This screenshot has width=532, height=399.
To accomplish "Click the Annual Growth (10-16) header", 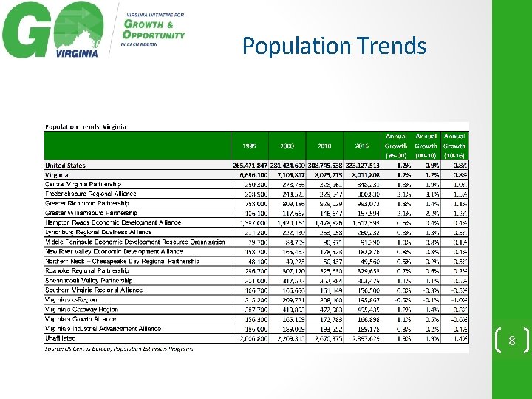I will pos(454,146).
